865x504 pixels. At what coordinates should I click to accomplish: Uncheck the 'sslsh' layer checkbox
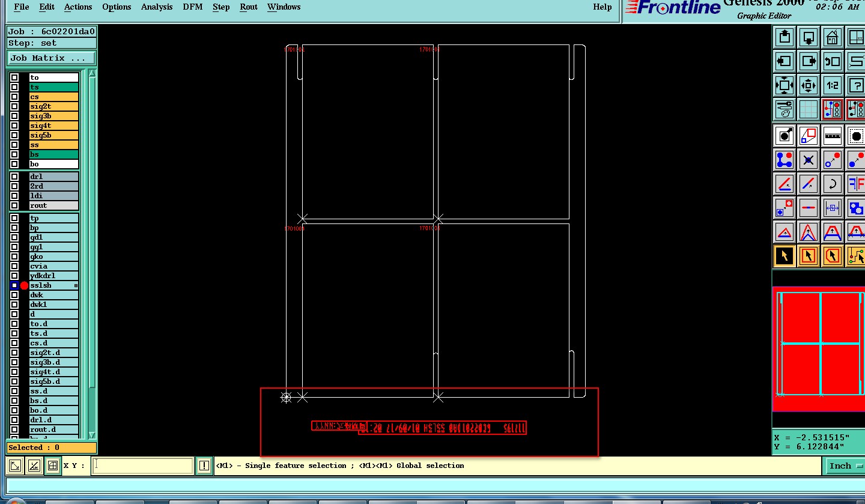(14, 285)
